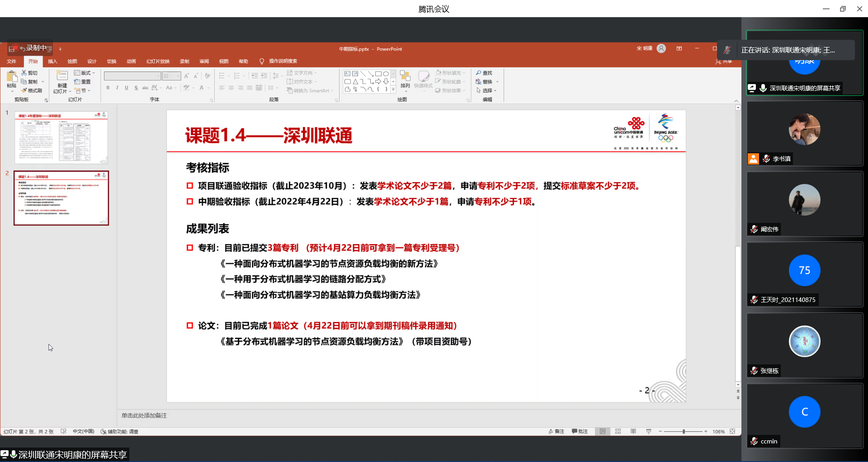Switch to the Review (审阅) tab
Viewport: 868px width, 462px height.
click(x=204, y=61)
